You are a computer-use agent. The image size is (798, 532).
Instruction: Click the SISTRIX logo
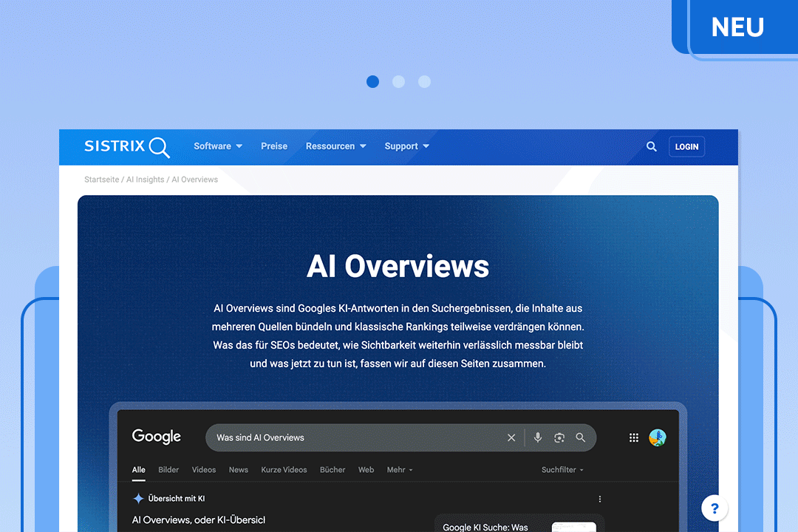[x=126, y=146]
